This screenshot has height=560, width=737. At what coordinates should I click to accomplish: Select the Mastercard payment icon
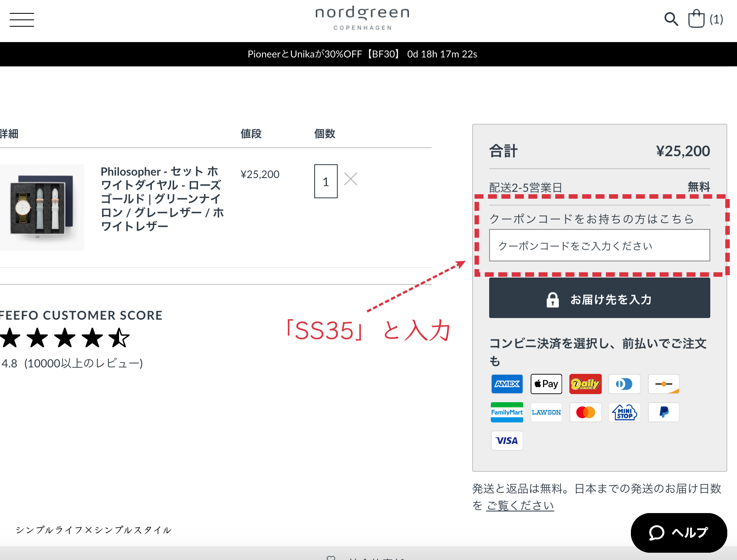pyautogui.click(x=586, y=412)
